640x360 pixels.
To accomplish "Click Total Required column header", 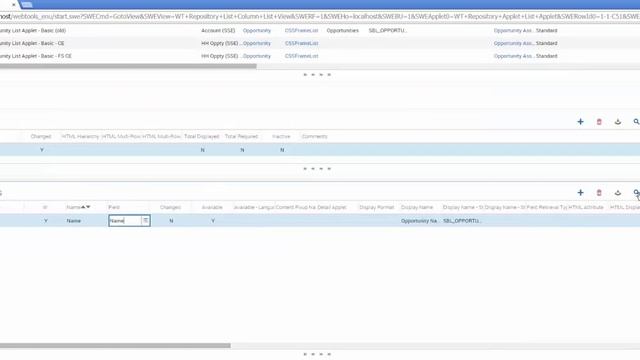I will (241, 136).
